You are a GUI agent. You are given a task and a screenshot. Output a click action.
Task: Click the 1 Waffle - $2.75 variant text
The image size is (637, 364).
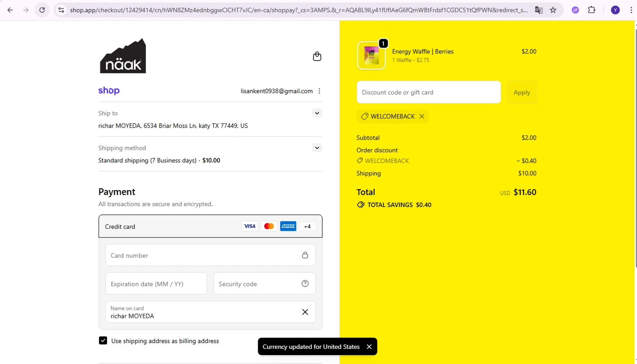(x=411, y=60)
